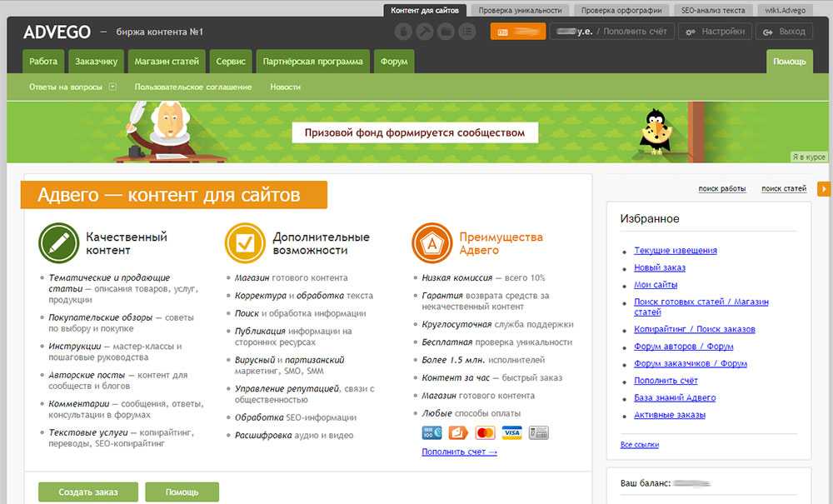
Task: Open Активные заказы link
Action: tap(670, 415)
